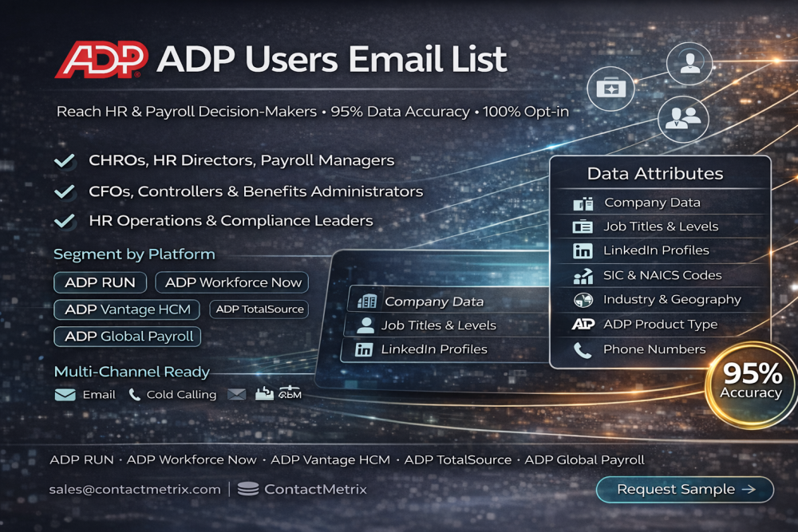Click the checkmark beside CHROs, HR Directors

point(65,161)
